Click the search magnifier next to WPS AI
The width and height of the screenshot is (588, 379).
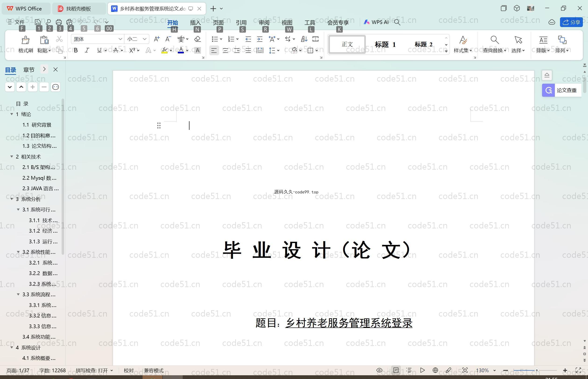397,22
